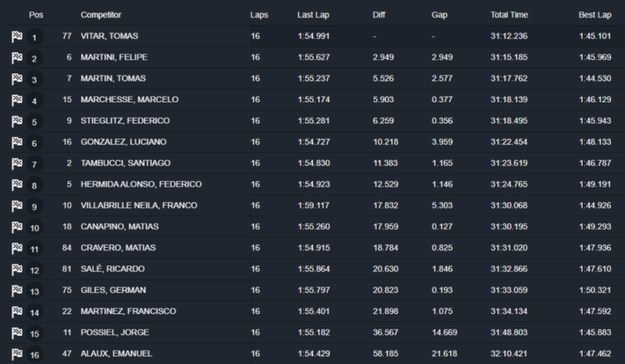
Task: Click the finish flag icon for position 9
Action: point(17,207)
